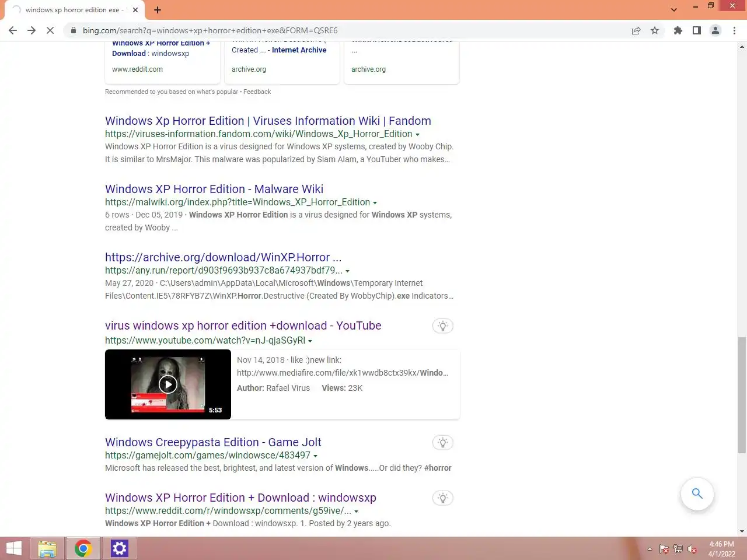Open the Settings gear app in the taskbar

point(119,548)
